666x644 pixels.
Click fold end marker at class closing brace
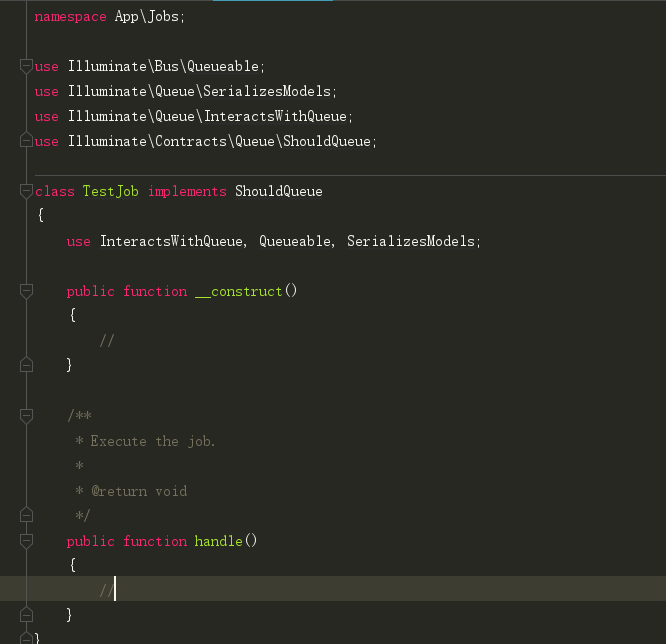26,638
